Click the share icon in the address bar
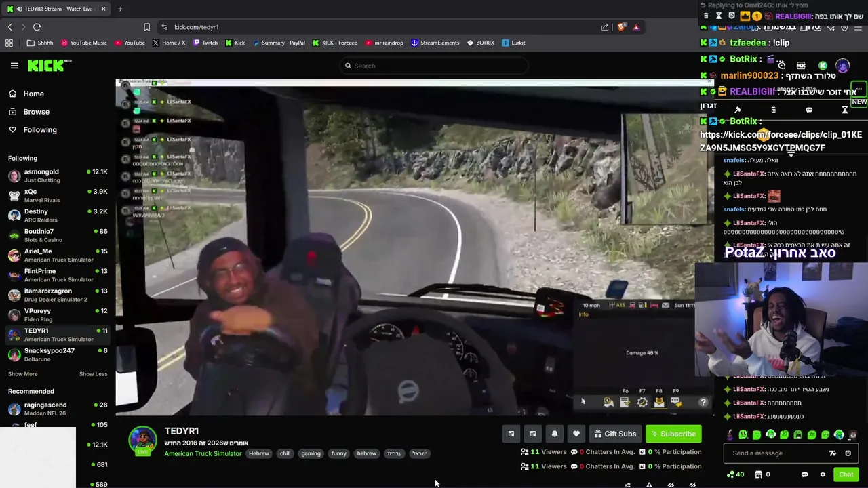This screenshot has width=868, height=488. [605, 27]
